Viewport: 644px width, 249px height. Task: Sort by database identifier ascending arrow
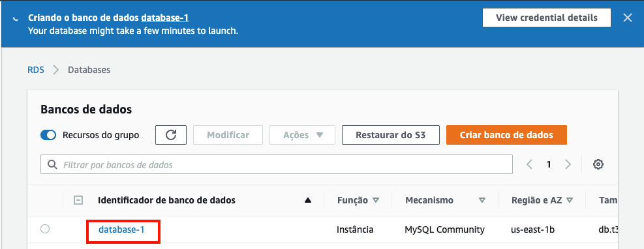click(x=308, y=201)
